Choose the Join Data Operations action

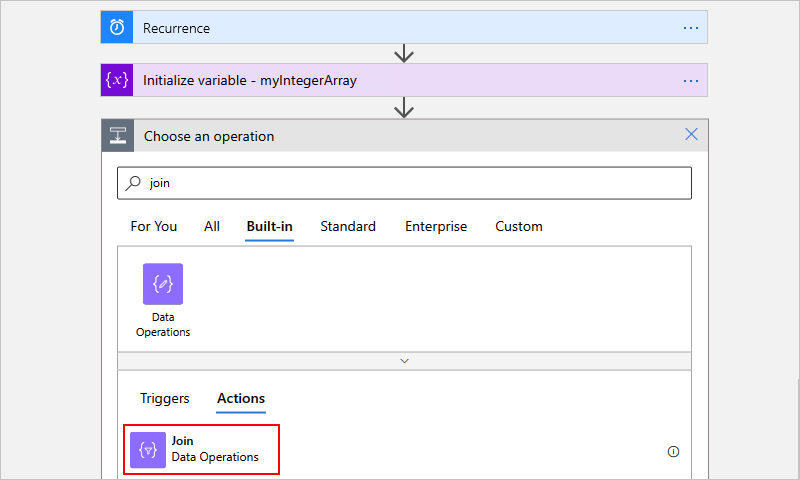click(x=202, y=449)
